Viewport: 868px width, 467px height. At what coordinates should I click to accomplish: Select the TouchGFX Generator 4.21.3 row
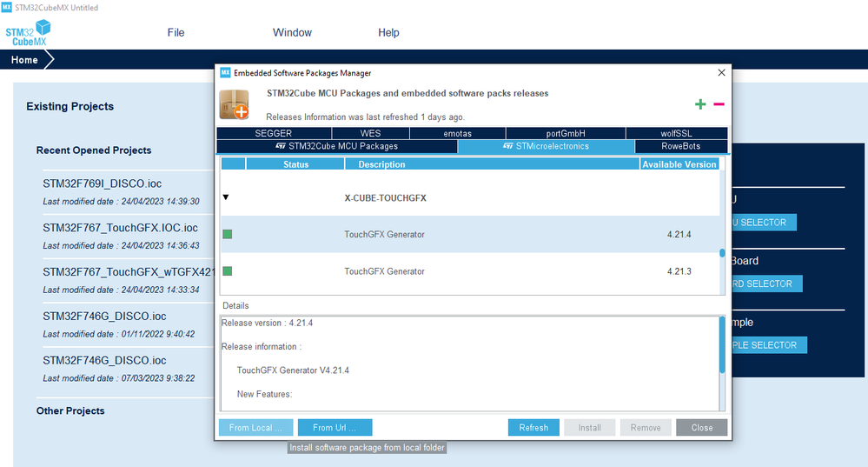click(x=470, y=271)
